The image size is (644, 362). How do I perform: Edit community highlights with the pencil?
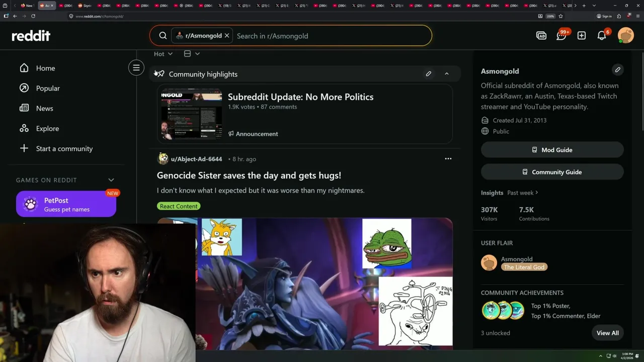(x=429, y=74)
